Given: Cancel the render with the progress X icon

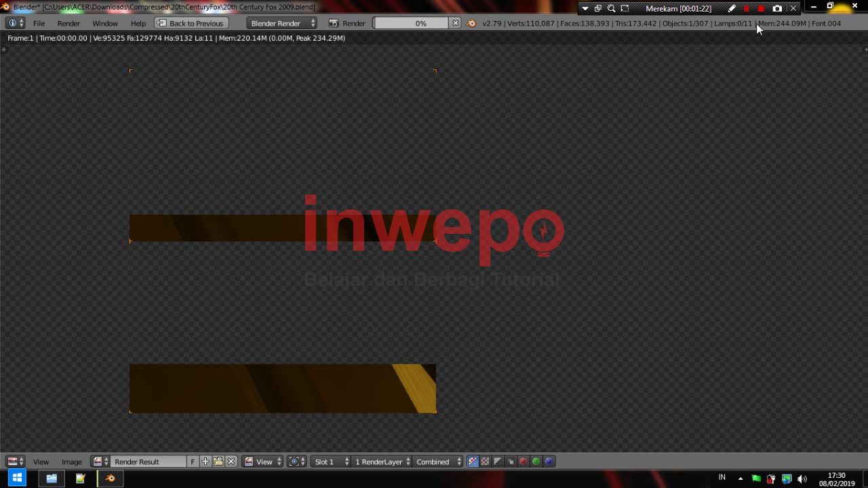Looking at the screenshot, I should 456,23.
